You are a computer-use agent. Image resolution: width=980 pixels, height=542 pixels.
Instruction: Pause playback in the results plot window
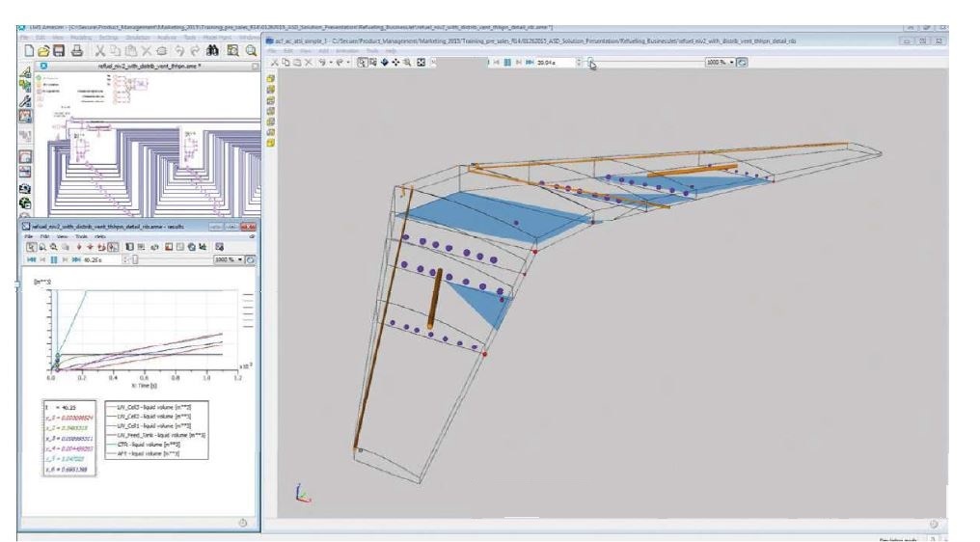pyautogui.click(x=54, y=259)
